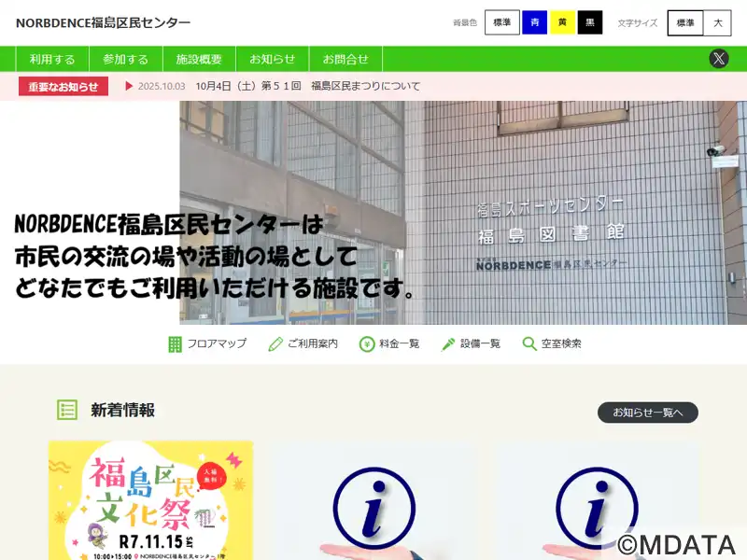This screenshot has width=747, height=560.
Task: Open the お問合せ menu
Action: [x=345, y=59]
